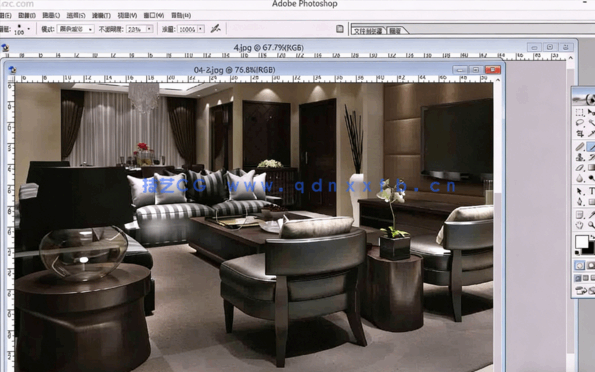Enable airbrush icon in options bar
The image size is (595, 372).
pyautogui.click(x=215, y=29)
